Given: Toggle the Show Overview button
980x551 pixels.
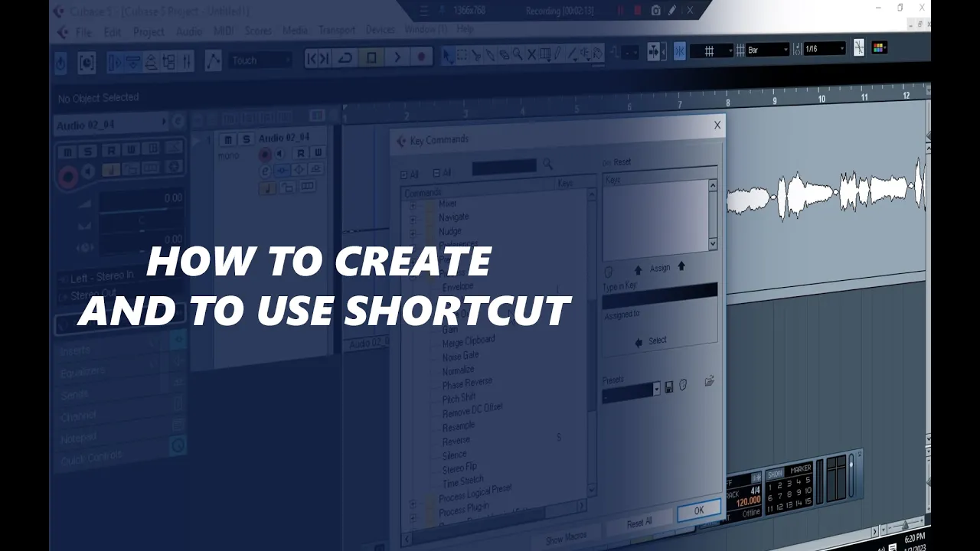Looking at the screenshot, I should pos(151,61).
